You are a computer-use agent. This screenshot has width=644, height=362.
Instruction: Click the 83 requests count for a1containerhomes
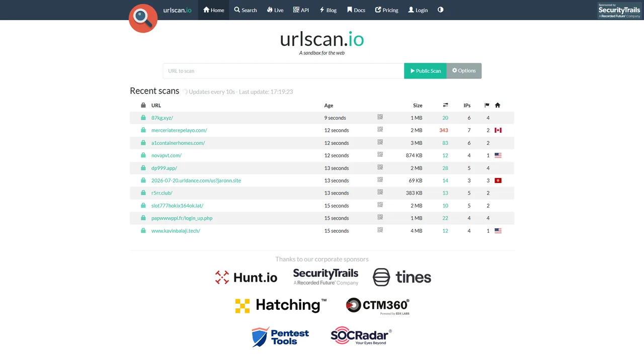pyautogui.click(x=445, y=143)
